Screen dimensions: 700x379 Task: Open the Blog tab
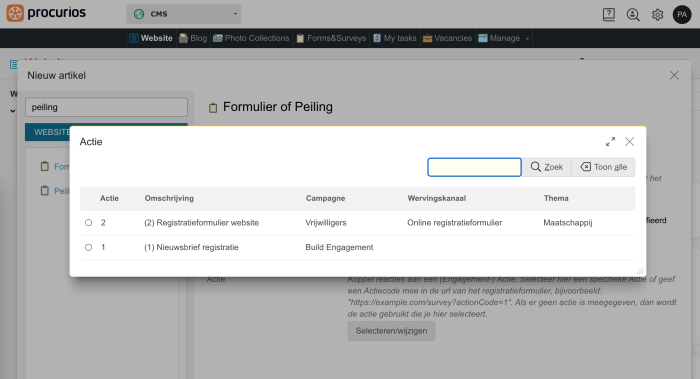[193, 38]
